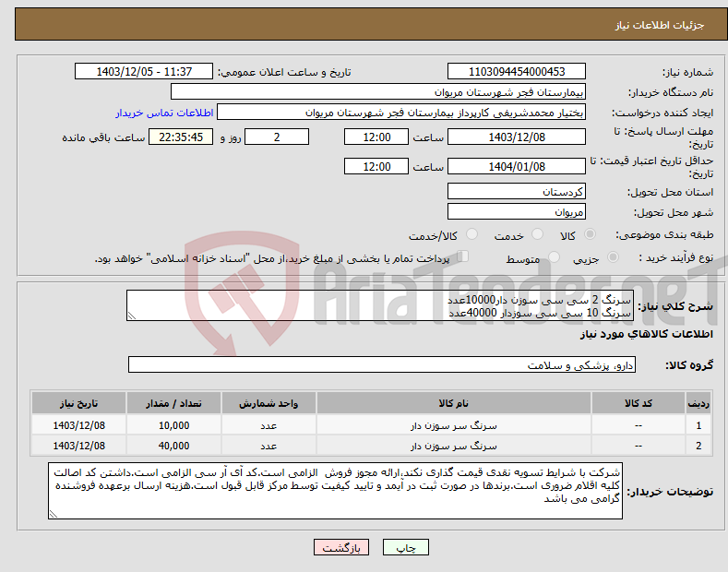Screen dimensions: 728x572
Task: Click row 1 item name سرنگ سر سوزن دار
Action: (454, 425)
